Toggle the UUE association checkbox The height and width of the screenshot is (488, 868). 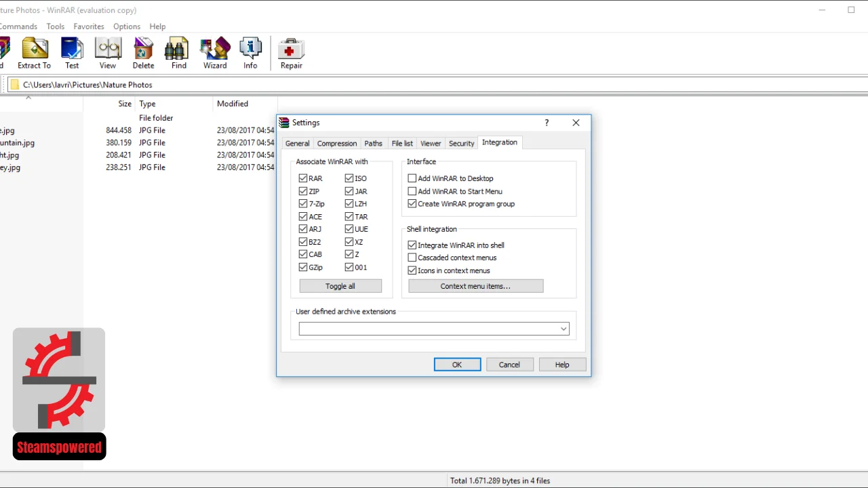point(349,229)
